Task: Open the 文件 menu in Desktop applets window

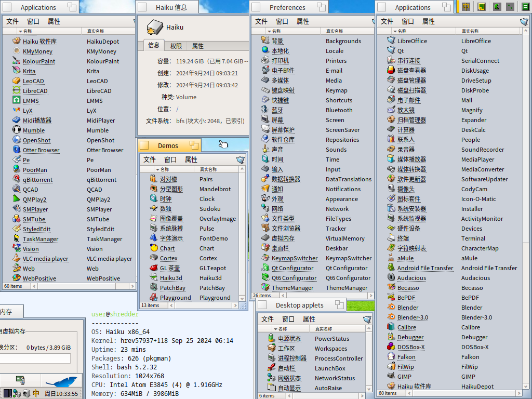Action: pyautogui.click(x=268, y=319)
